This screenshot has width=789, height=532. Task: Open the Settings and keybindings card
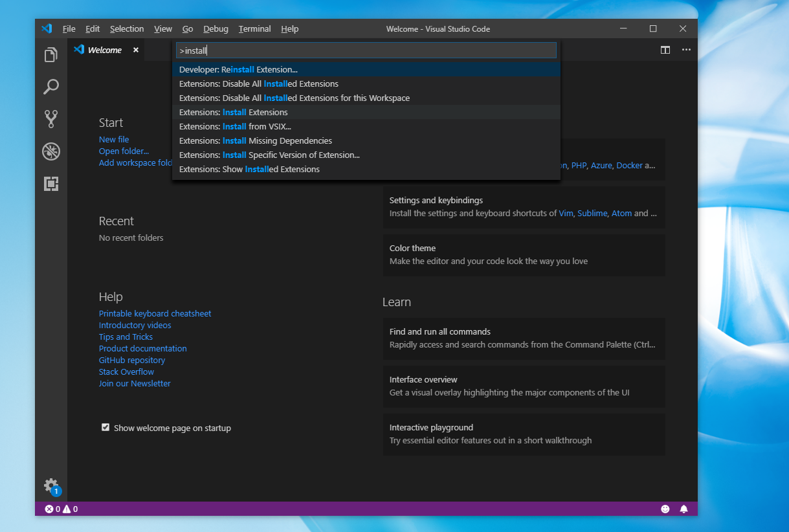point(524,207)
